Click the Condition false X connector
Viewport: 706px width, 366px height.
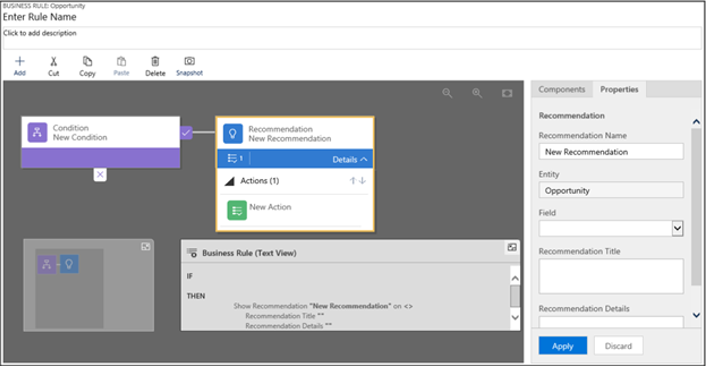(100, 174)
